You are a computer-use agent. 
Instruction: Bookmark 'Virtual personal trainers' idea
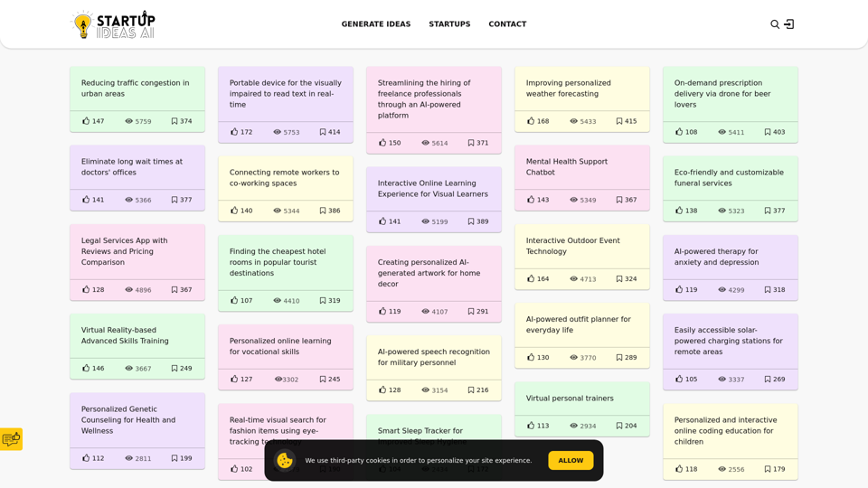(x=619, y=426)
